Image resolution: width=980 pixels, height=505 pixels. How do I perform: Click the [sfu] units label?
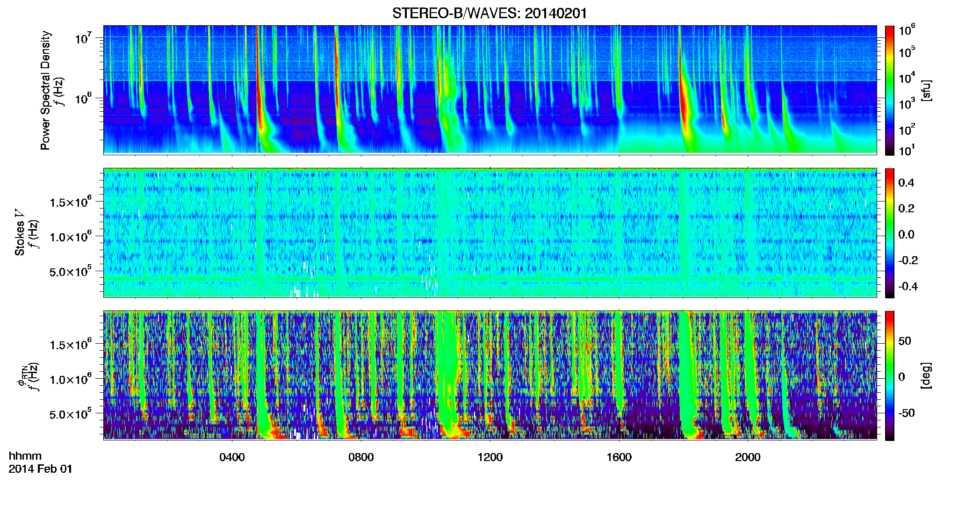pyautogui.click(x=926, y=90)
